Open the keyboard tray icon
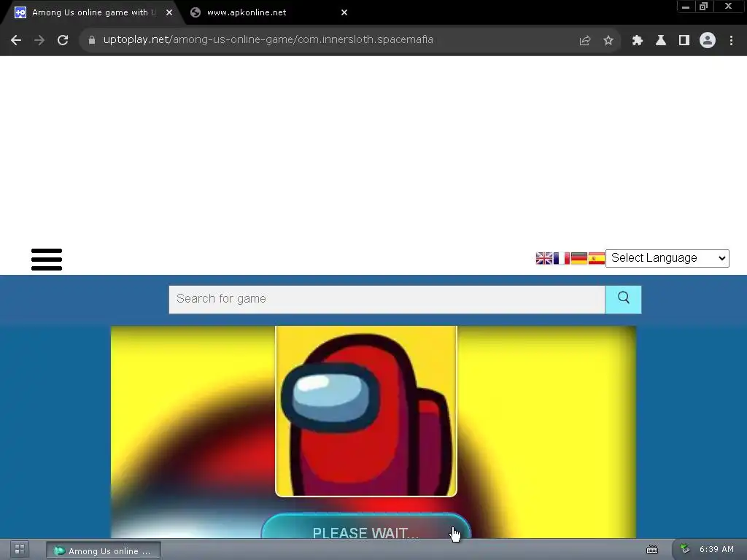 pyautogui.click(x=652, y=550)
